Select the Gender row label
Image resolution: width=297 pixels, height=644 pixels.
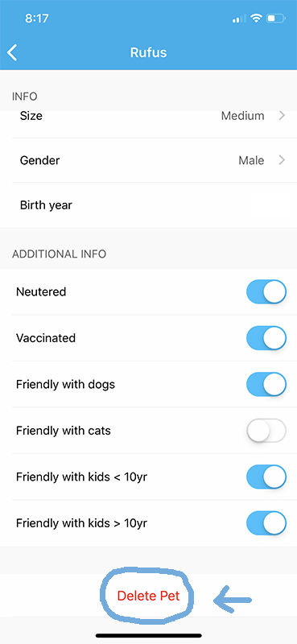(x=40, y=160)
